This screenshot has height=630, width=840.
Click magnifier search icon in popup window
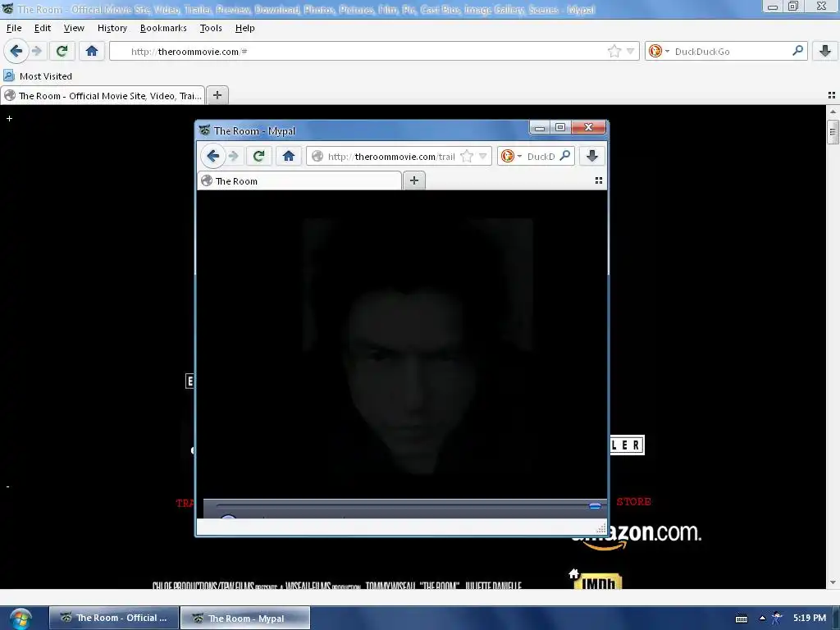pyautogui.click(x=564, y=156)
